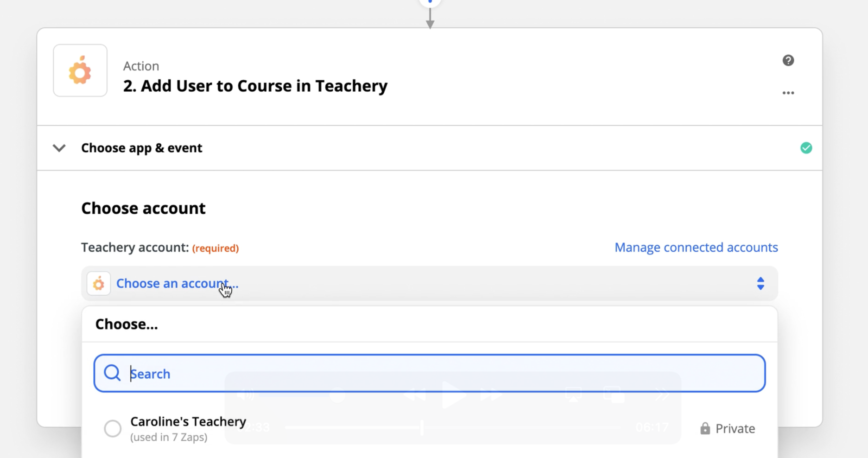Screen dimensions: 868x458
Task: Click the step title Add User to Course in Teachery
Action: tap(255, 86)
